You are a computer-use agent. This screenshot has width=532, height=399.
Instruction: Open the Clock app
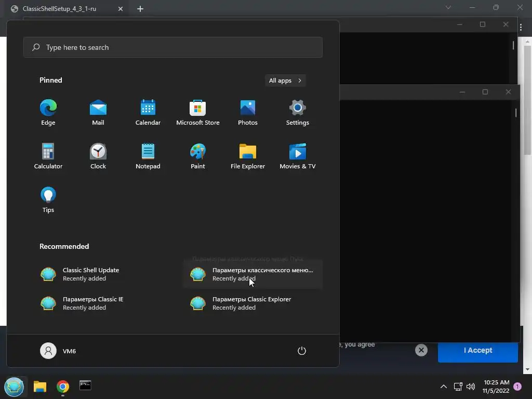point(98,156)
